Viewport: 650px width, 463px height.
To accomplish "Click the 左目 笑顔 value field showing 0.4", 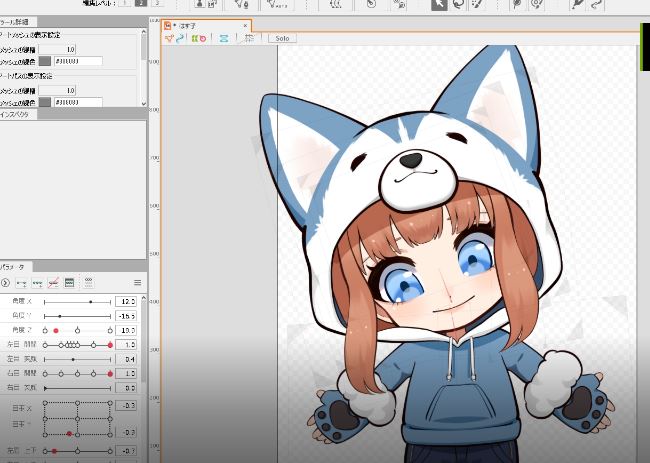I will pyautogui.click(x=126, y=359).
